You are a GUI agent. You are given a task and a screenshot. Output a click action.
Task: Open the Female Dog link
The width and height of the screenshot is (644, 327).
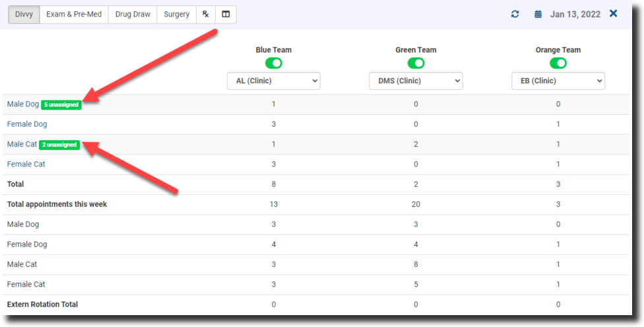[x=27, y=124]
